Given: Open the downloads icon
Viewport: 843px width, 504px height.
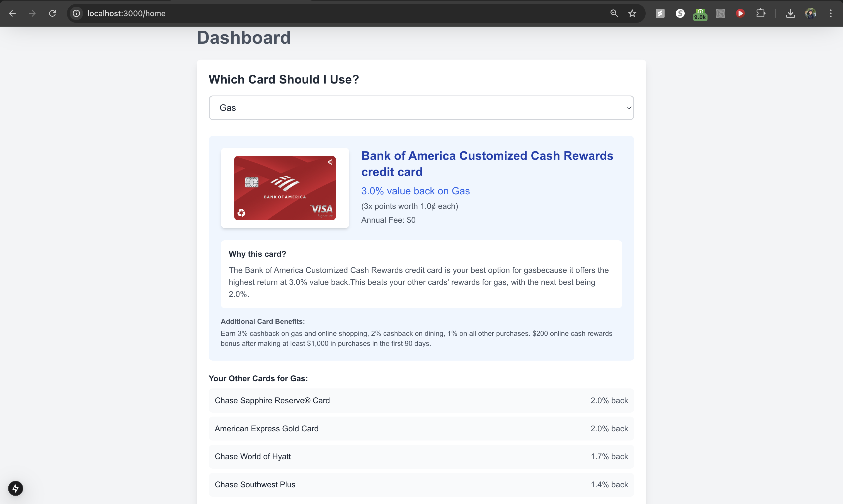Looking at the screenshot, I should click(x=790, y=13).
